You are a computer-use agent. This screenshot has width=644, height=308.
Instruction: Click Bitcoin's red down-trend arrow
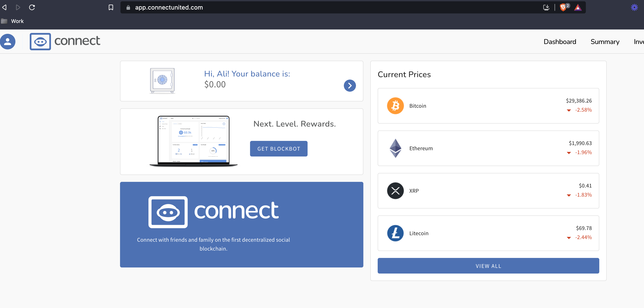569,110
